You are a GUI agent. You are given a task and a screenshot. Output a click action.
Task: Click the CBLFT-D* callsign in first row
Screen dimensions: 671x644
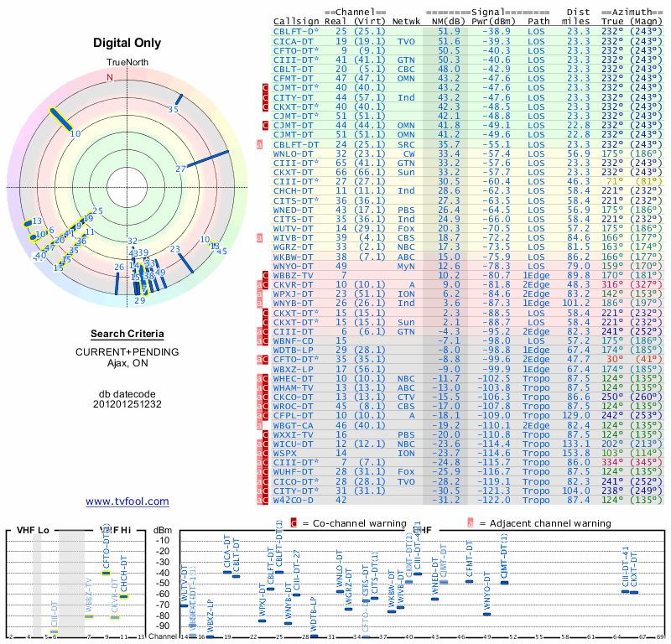tap(296, 31)
